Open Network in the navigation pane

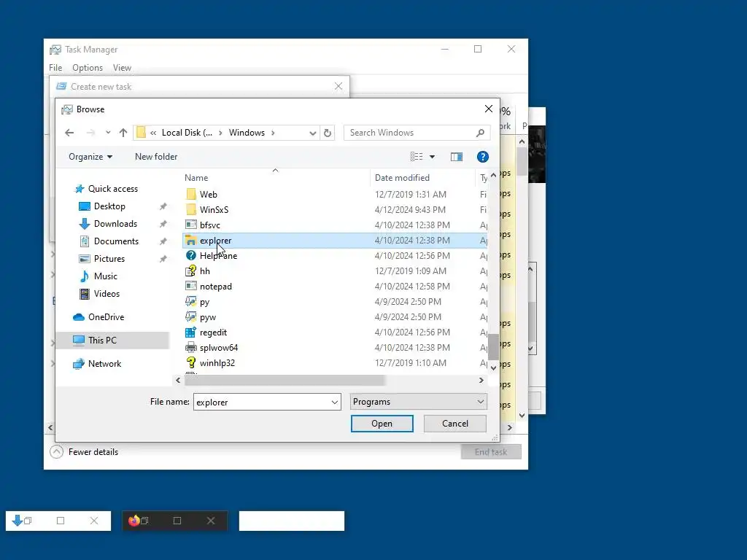point(104,364)
